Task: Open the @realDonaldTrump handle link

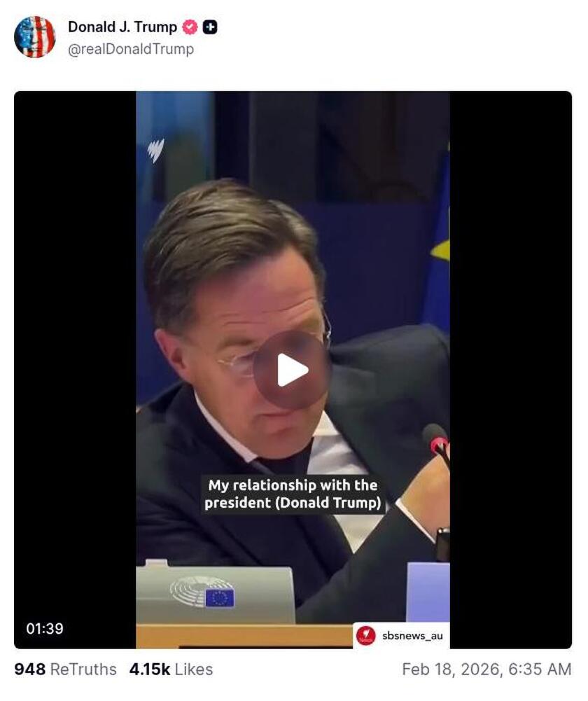Action: (x=131, y=49)
